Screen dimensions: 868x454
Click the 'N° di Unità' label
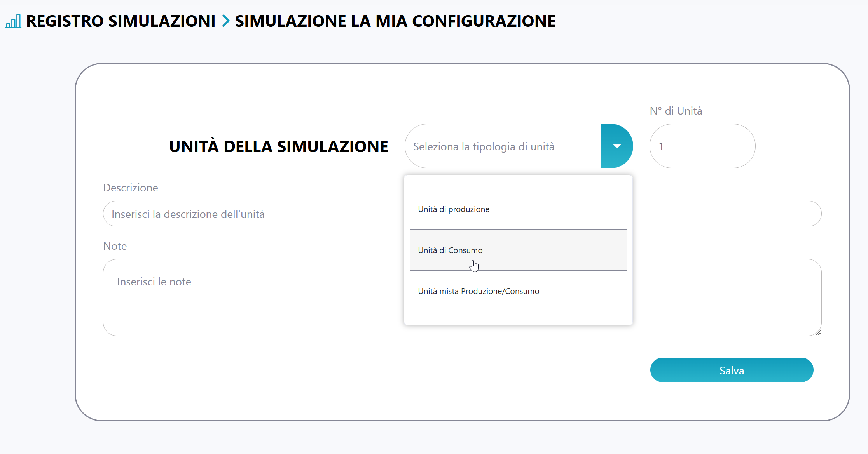[x=676, y=111]
